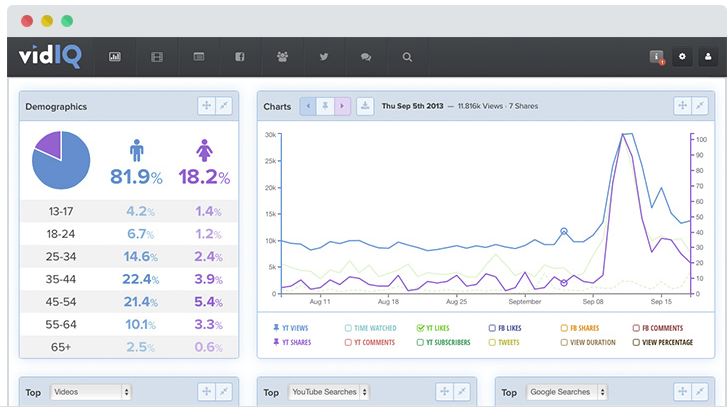Open the Google Searches dropdown
The height and width of the screenshot is (412, 727).
[567, 393]
